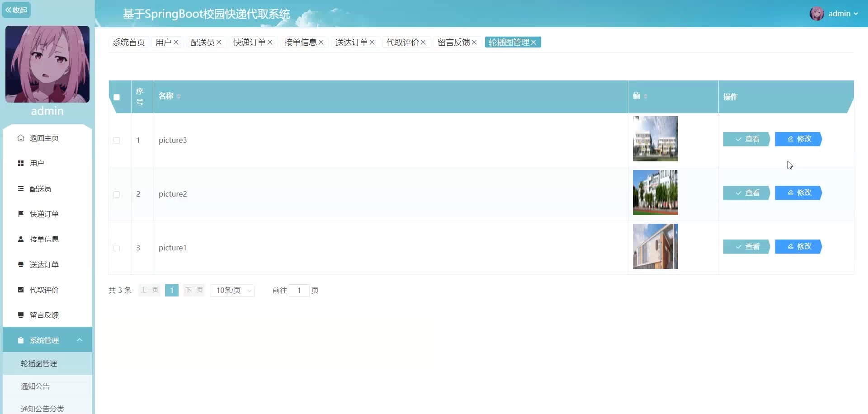This screenshot has width=868, height=414.
Task: Click picture2 name cell text
Action: click(173, 194)
